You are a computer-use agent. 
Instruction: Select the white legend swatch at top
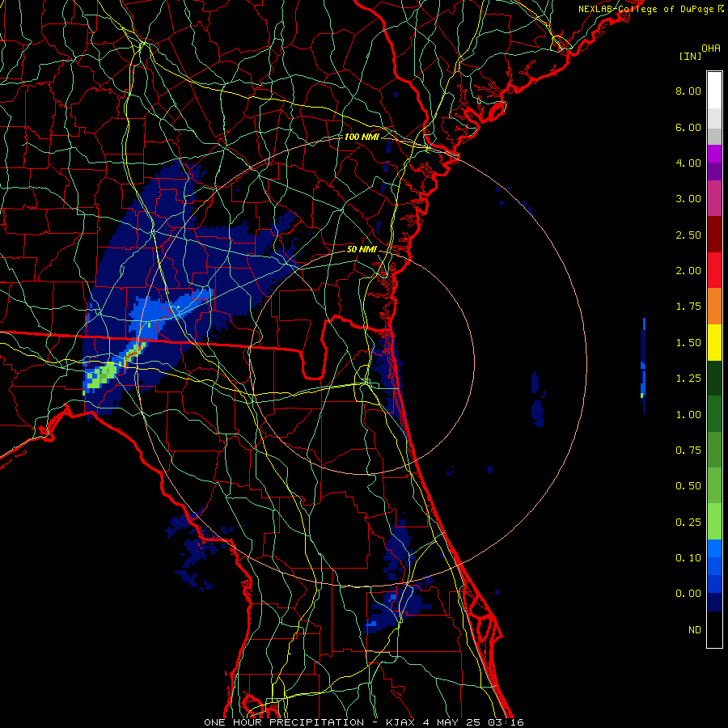(x=714, y=91)
